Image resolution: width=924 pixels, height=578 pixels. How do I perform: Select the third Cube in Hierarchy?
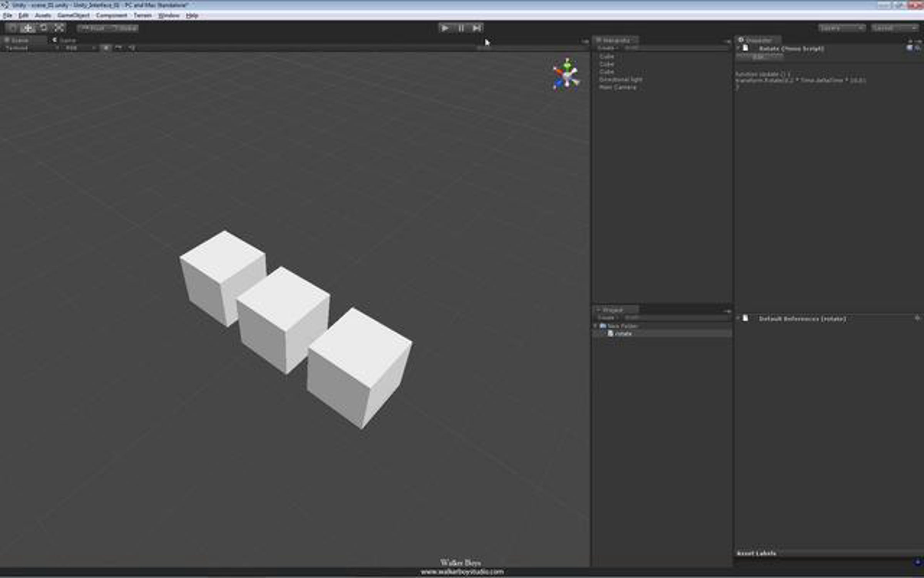(661, 72)
